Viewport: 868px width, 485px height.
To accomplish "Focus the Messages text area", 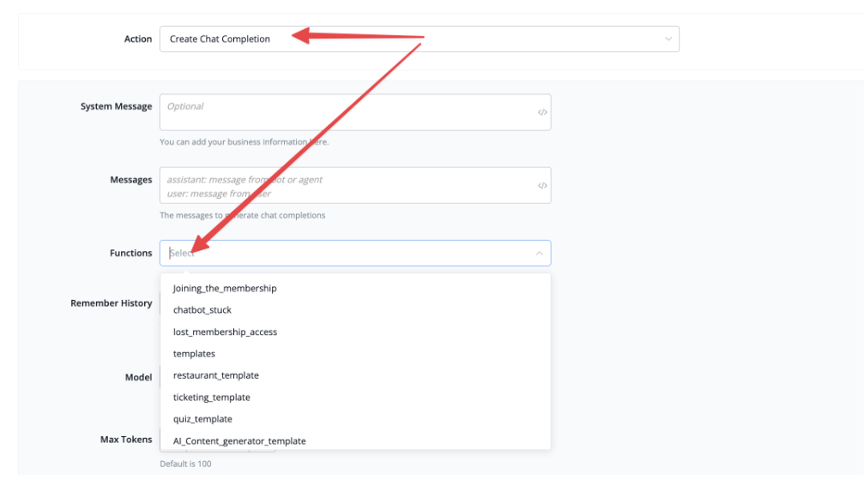I will [355, 185].
